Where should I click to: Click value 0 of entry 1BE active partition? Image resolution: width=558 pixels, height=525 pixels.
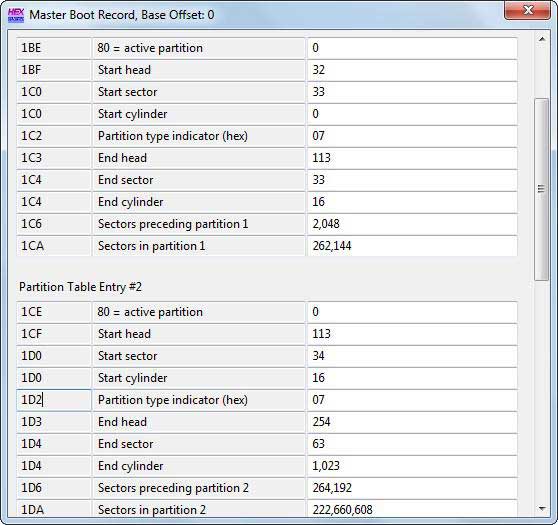click(x=412, y=48)
